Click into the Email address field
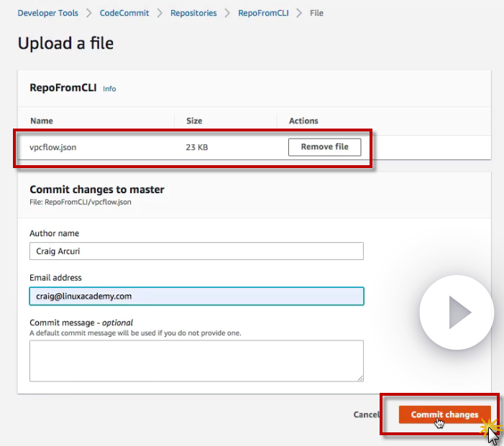Image resolution: width=504 pixels, height=446 pixels. coord(196,296)
